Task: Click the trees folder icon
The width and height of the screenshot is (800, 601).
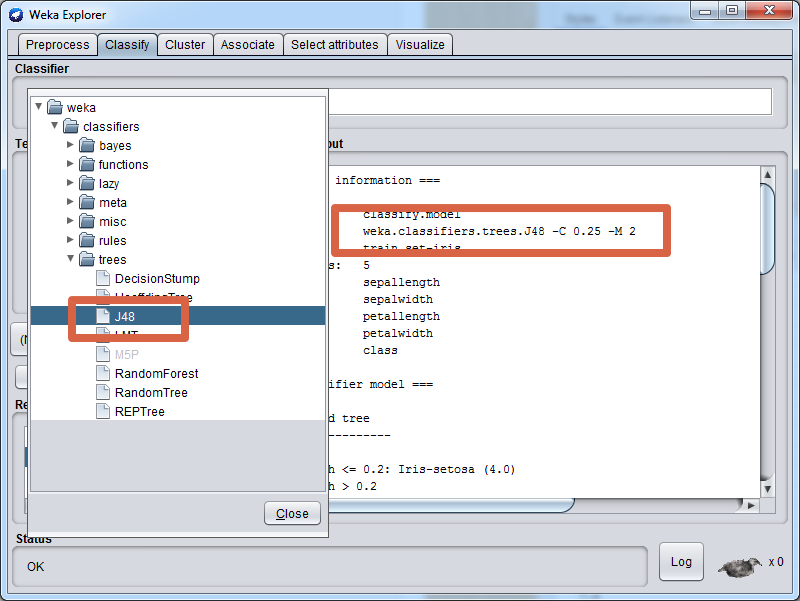Action: 87,259
